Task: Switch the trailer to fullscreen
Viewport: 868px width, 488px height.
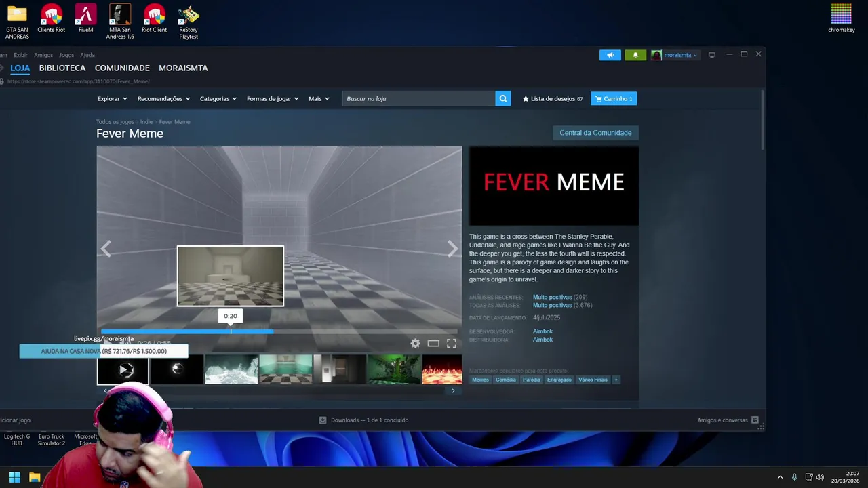Action: pyautogui.click(x=452, y=344)
